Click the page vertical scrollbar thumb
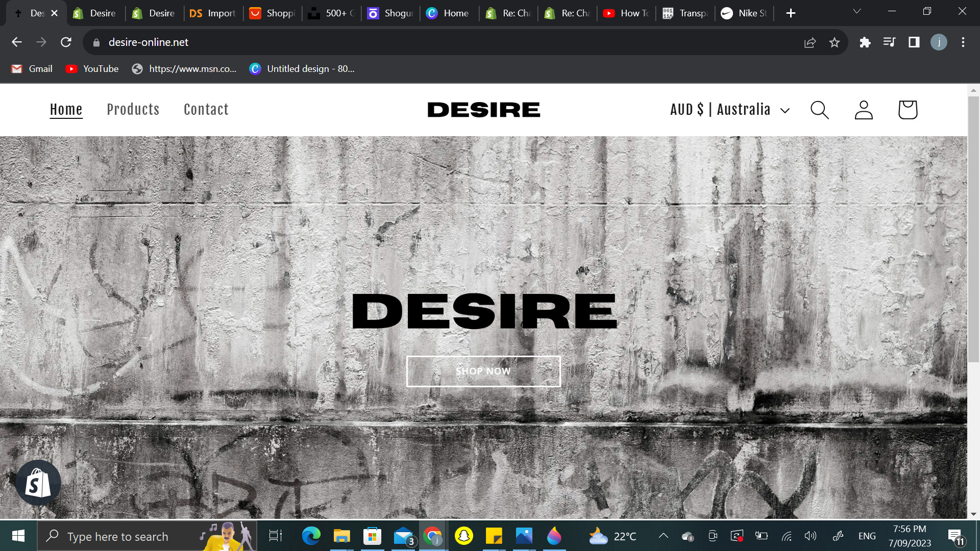 [973, 230]
